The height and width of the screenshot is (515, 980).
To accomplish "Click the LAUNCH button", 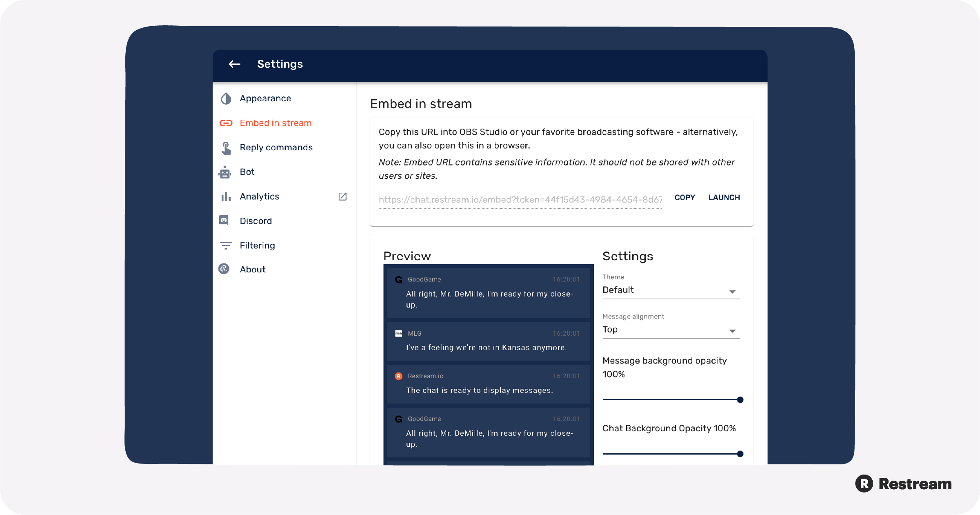I will (x=724, y=197).
